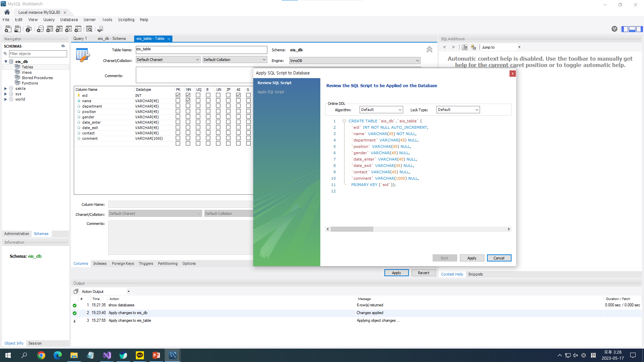
Task: Click the SQL script horizontal scrollbar
Action: click(352, 229)
